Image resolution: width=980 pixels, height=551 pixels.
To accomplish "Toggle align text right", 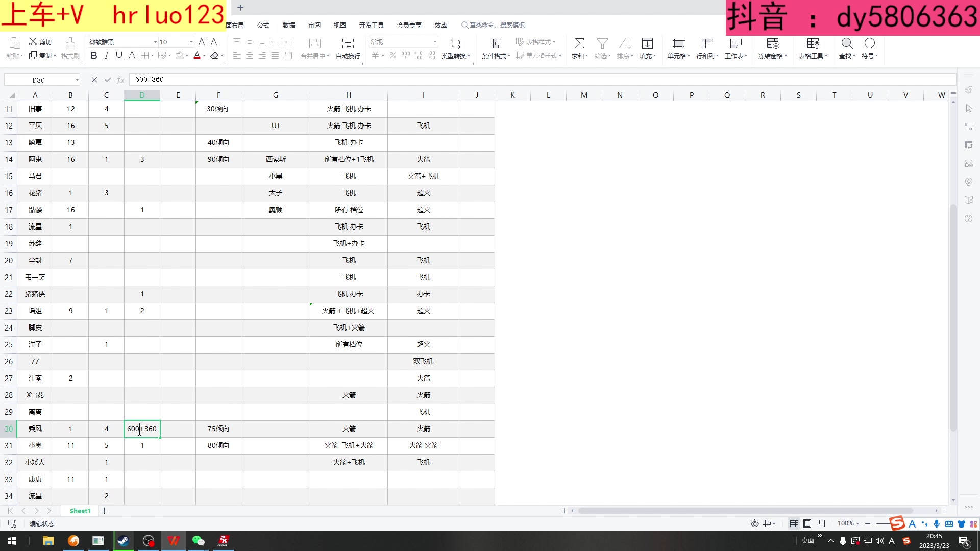I will pos(262,55).
